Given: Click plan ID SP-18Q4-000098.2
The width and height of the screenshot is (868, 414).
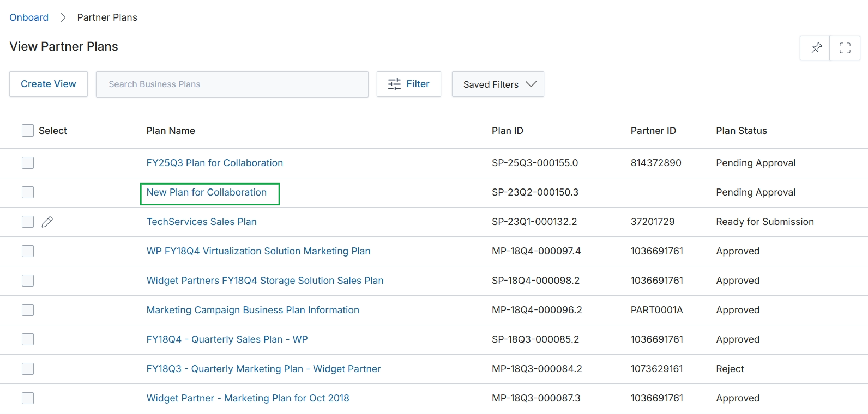Looking at the screenshot, I should pos(536,281).
